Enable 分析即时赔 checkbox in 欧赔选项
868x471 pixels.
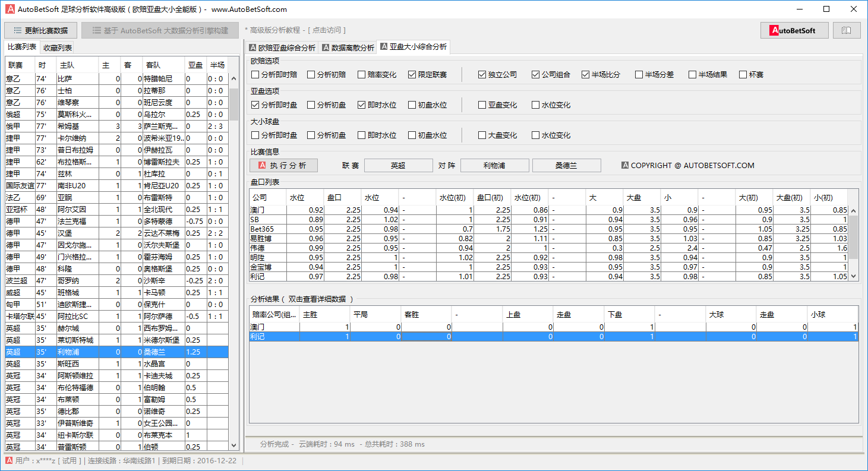point(274,75)
